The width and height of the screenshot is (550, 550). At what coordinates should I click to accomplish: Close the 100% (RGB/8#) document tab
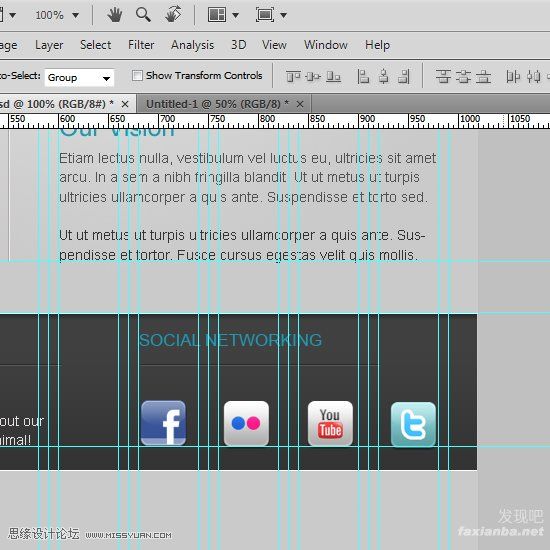pyautogui.click(x=125, y=104)
